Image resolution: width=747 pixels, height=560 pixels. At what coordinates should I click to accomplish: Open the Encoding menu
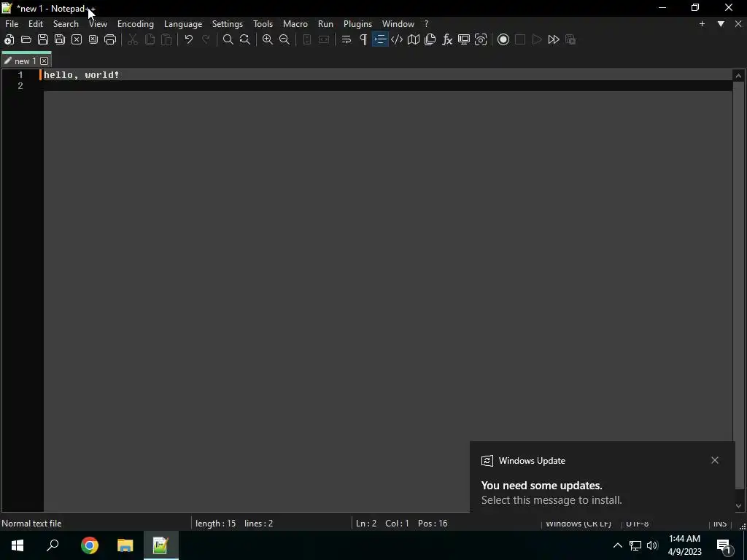tap(136, 24)
